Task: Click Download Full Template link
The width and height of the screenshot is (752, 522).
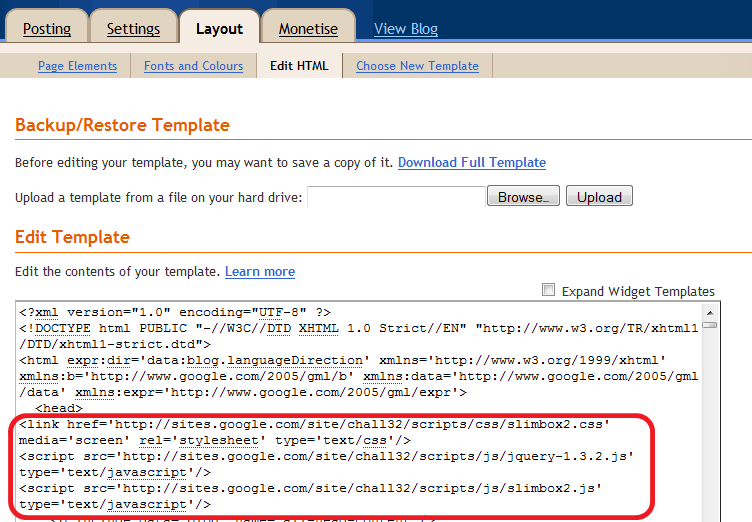Action: click(x=472, y=163)
